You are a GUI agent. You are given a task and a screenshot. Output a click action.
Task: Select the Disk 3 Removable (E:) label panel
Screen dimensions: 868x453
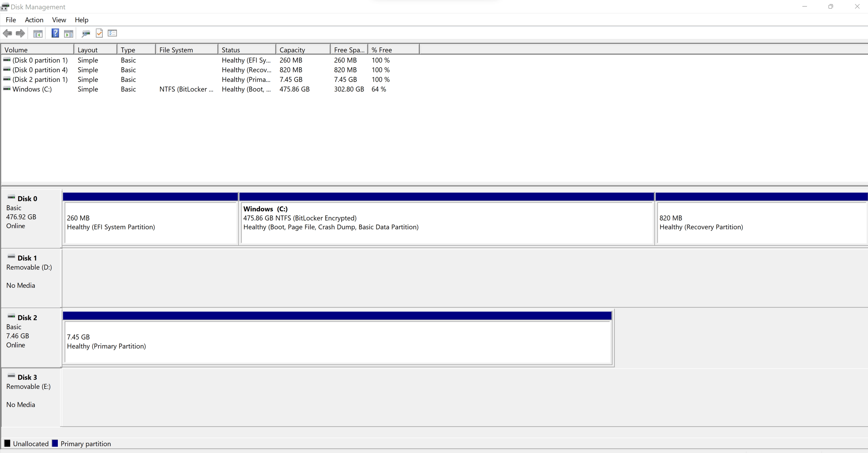click(x=31, y=397)
